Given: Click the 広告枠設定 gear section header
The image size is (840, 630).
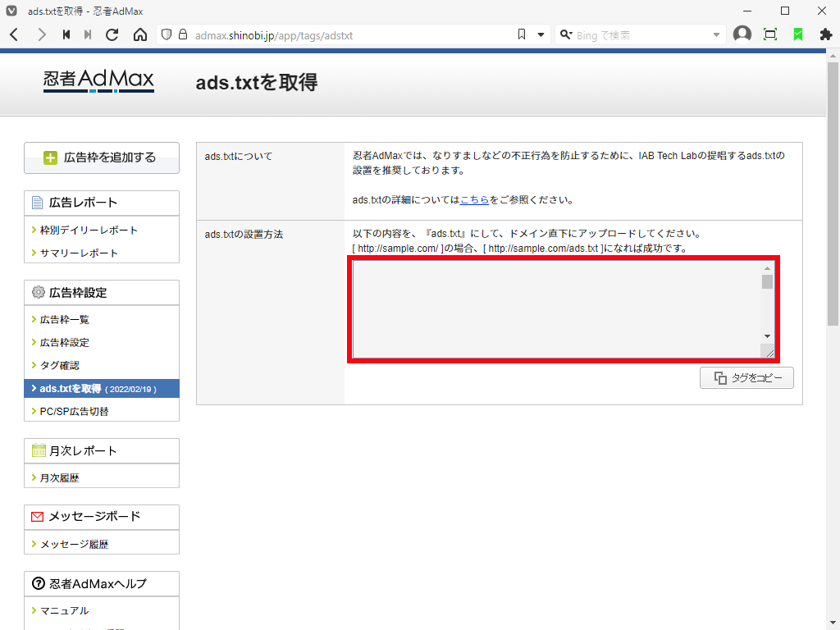Looking at the screenshot, I should pyautogui.click(x=102, y=293).
